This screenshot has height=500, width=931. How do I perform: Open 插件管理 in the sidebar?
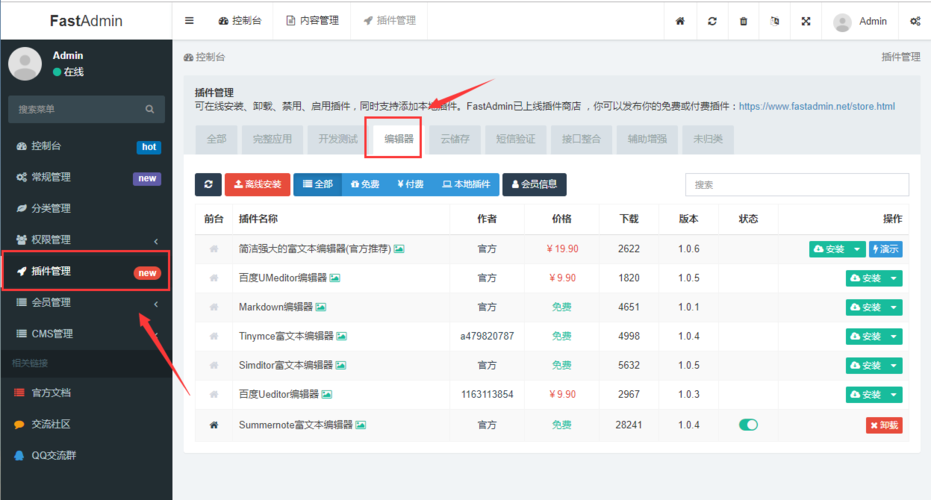point(87,271)
